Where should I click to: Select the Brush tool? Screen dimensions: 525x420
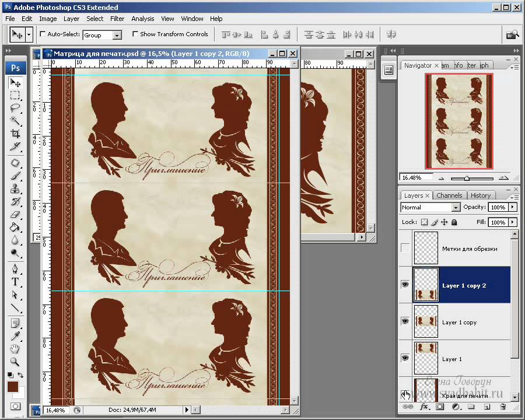click(15, 176)
